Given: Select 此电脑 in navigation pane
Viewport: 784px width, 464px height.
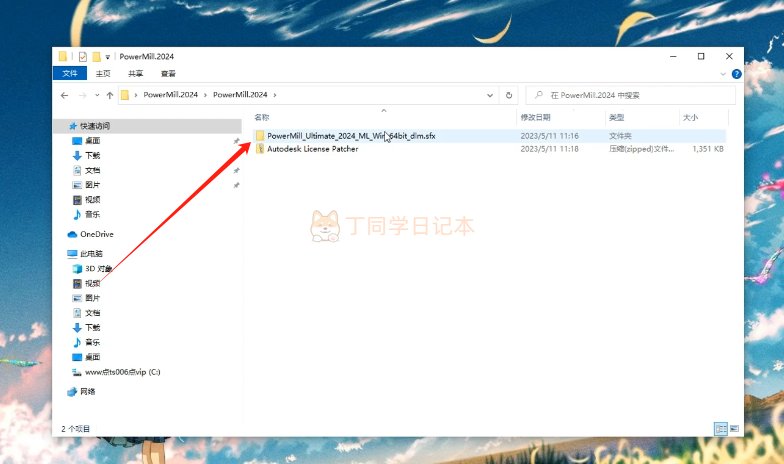Looking at the screenshot, I should pyautogui.click(x=91, y=254).
